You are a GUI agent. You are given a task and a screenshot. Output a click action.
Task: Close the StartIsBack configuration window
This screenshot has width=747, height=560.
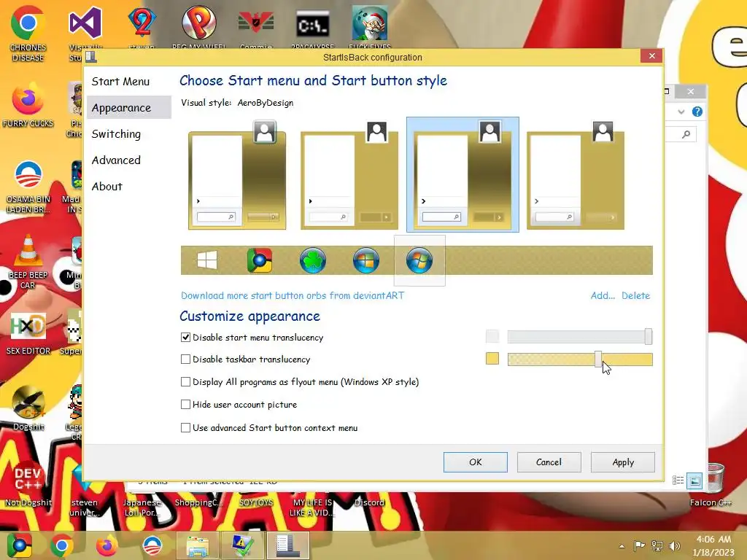(x=651, y=55)
